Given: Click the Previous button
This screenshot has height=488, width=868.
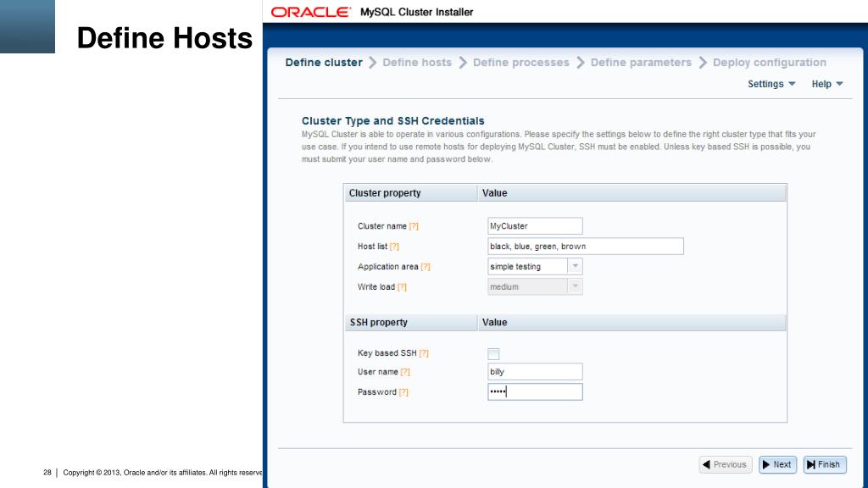Looking at the screenshot, I should tap(726, 465).
